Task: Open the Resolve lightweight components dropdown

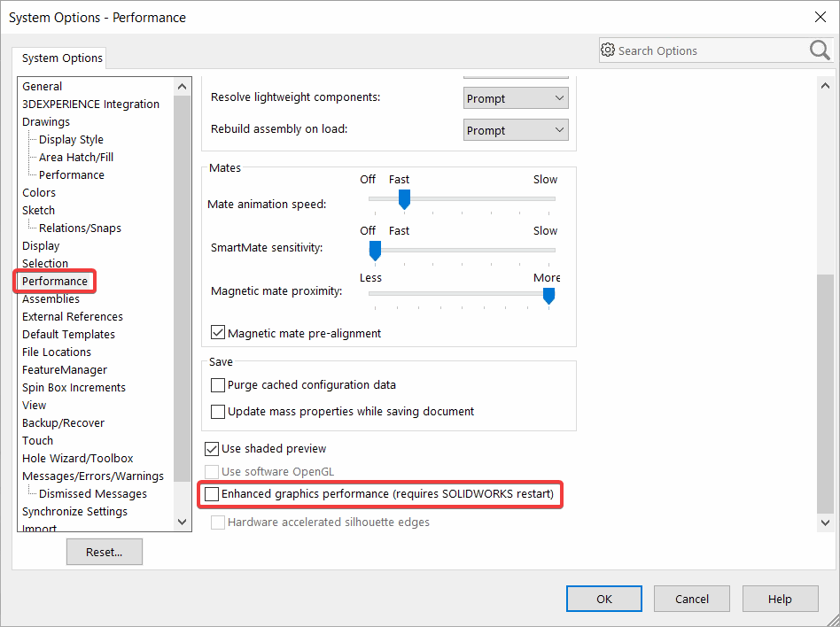Action: (558, 97)
